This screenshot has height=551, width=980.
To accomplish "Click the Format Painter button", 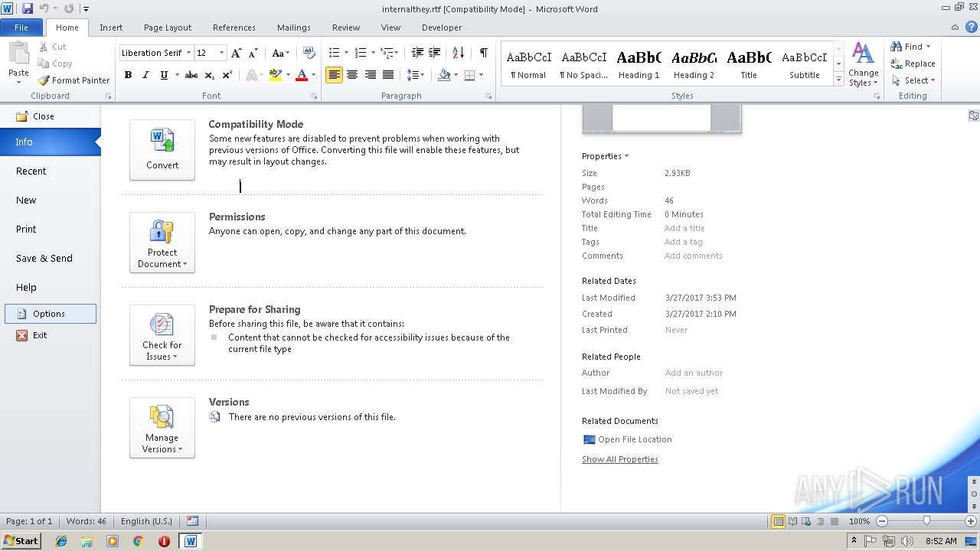I will [x=74, y=80].
